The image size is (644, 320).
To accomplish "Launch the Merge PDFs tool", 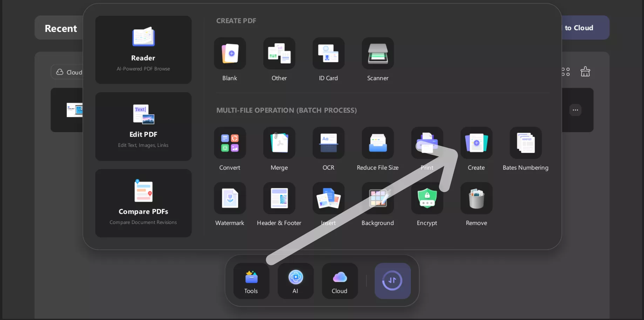I will (279, 143).
